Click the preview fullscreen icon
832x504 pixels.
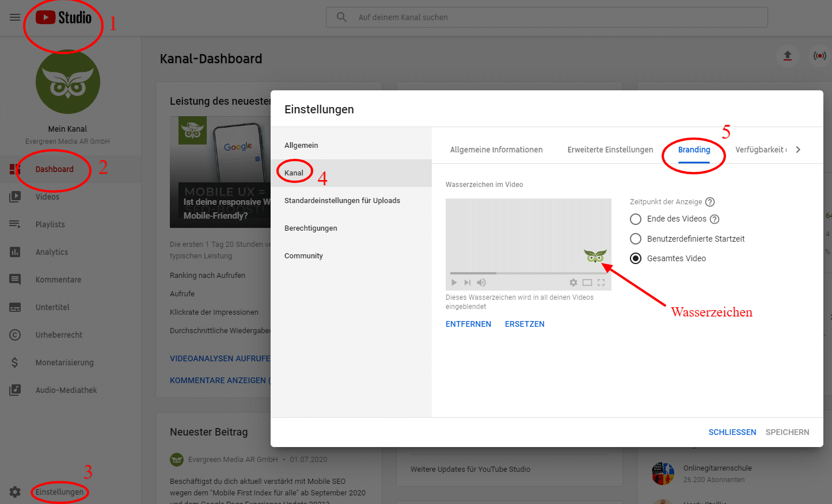tap(601, 282)
